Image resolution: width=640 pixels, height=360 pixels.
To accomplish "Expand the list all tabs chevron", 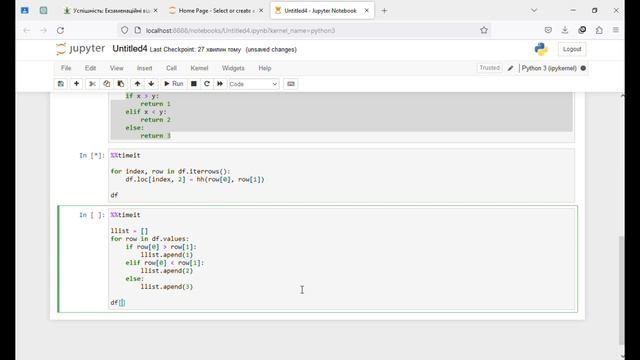I will (534, 10).
